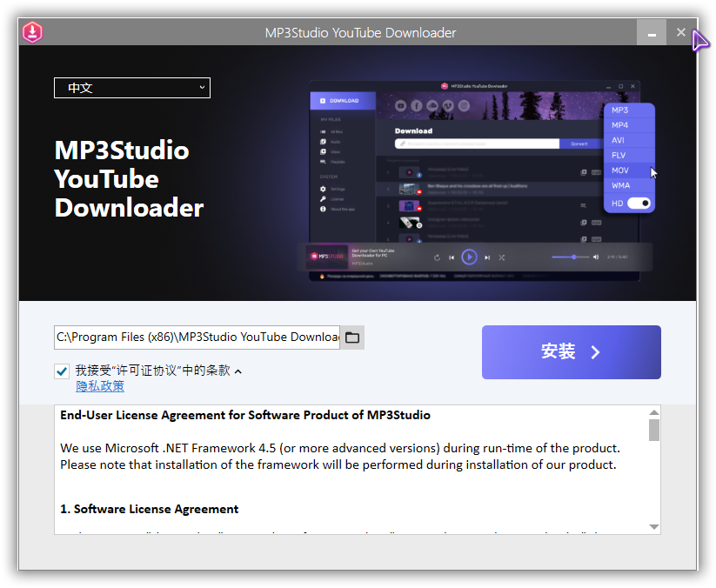Toggle the HD switch in format list
716x588 pixels.
pos(639,203)
